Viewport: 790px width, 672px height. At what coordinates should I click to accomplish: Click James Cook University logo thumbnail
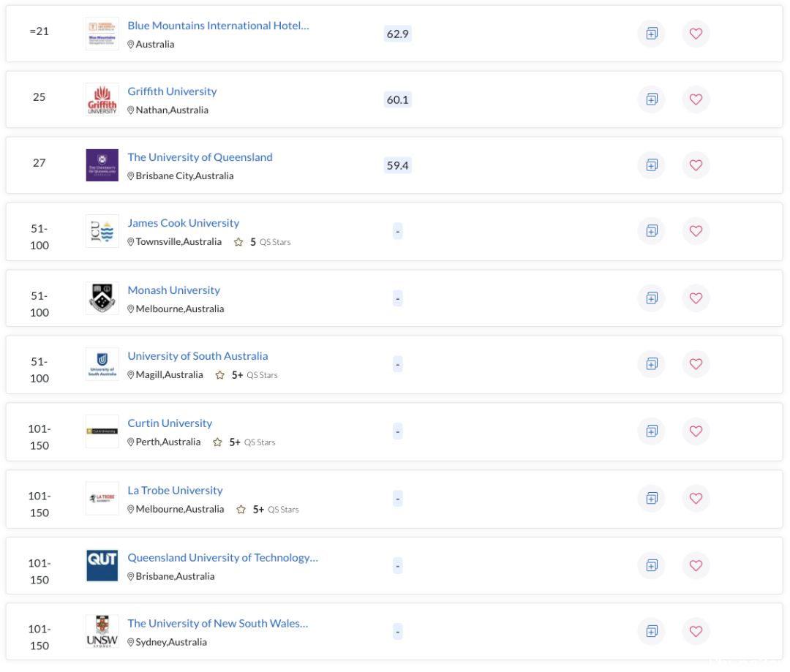(x=102, y=231)
